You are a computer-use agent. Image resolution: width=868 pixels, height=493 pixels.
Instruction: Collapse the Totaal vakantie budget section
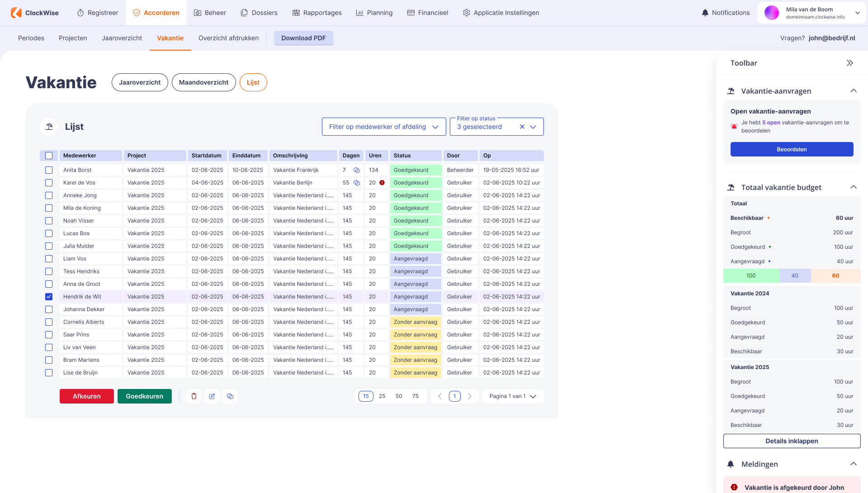(x=854, y=187)
